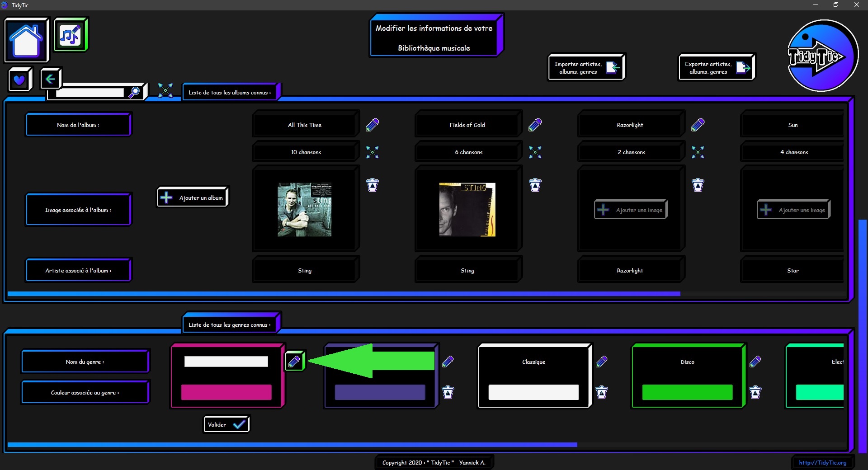Screen dimensions: 868x470
Task: Delete the Classique genre
Action: [601, 392]
